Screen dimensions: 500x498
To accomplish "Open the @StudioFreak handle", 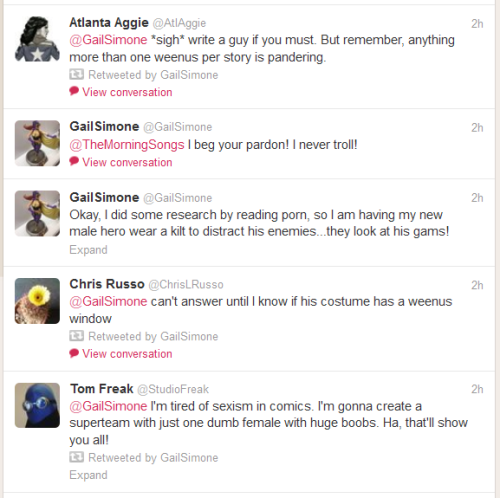I will tap(173, 389).
